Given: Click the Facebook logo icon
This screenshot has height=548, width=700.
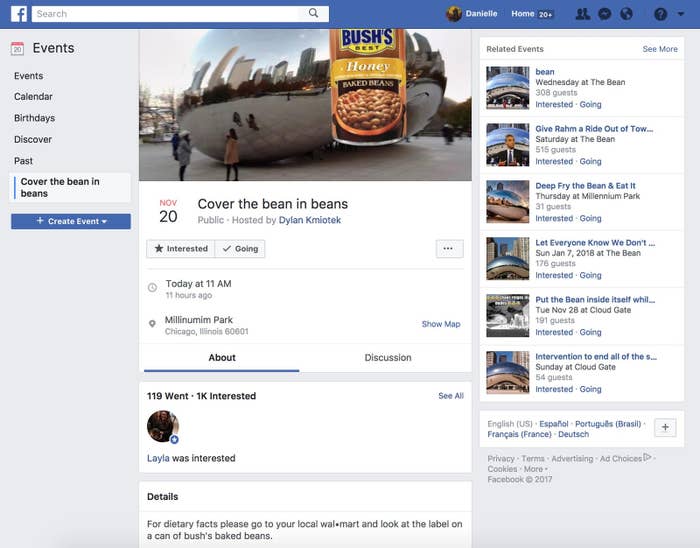Looking at the screenshot, I should [x=19, y=14].
